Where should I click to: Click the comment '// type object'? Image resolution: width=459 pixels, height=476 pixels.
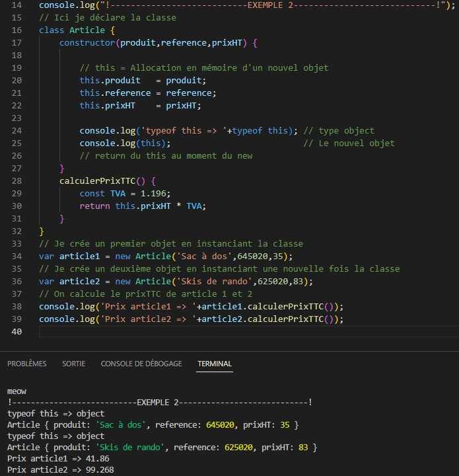pos(339,131)
